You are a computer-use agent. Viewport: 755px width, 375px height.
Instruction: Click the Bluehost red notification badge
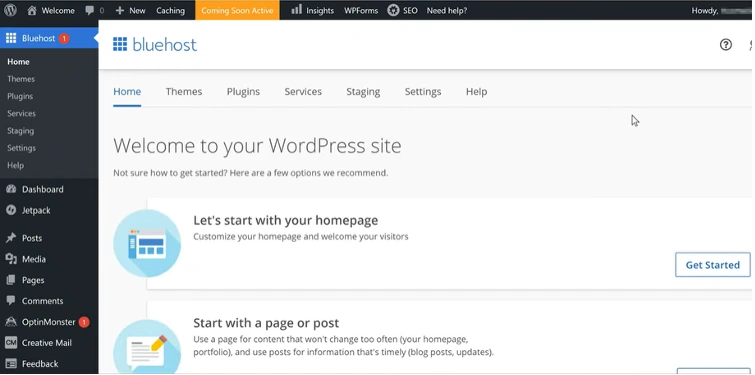tap(64, 39)
